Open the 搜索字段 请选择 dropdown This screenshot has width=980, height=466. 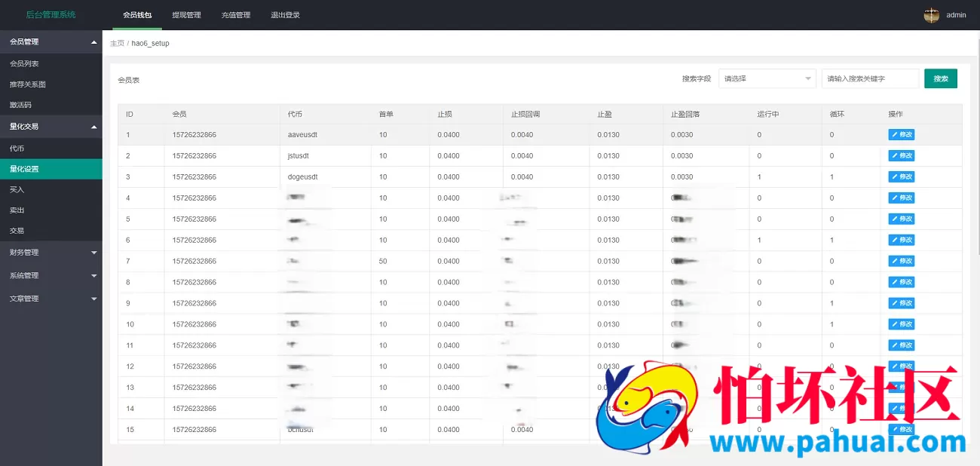pyautogui.click(x=767, y=78)
